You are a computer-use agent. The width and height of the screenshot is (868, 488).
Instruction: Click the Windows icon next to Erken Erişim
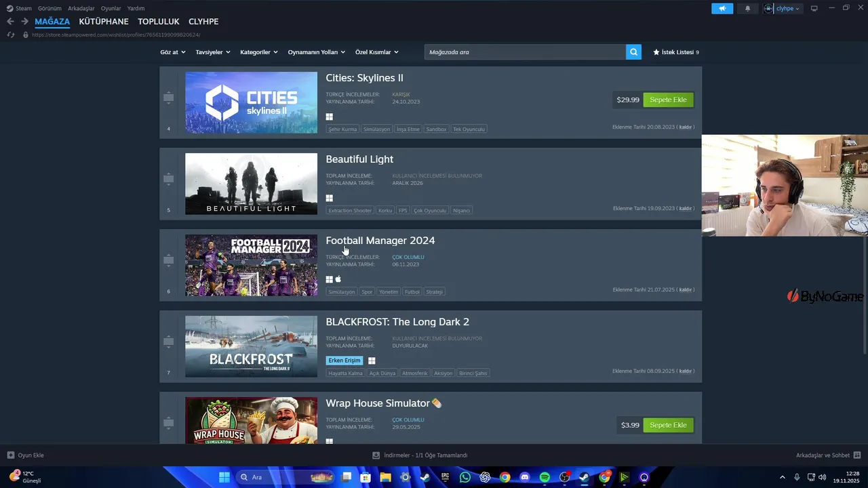click(372, 361)
